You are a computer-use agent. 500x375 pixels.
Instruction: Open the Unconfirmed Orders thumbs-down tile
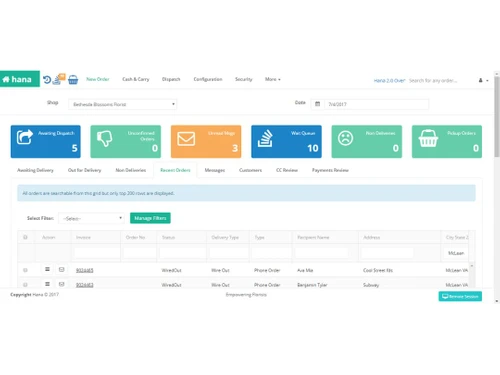coord(126,141)
